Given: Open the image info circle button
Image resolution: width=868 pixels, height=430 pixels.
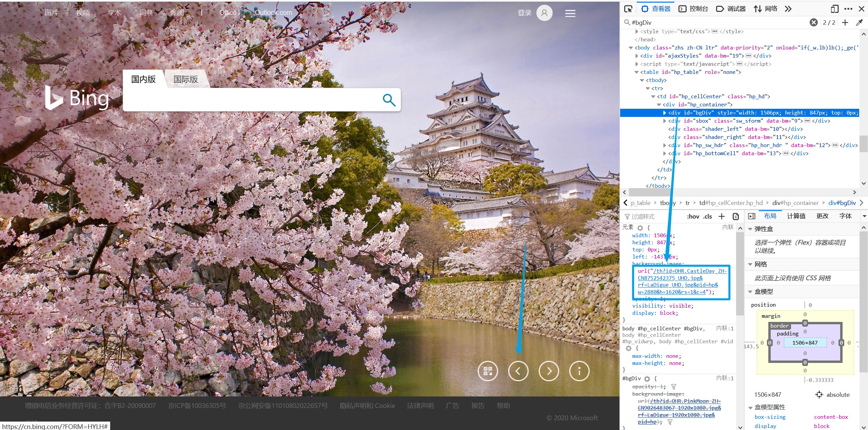Looking at the screenshot, I should coord(579,371).
